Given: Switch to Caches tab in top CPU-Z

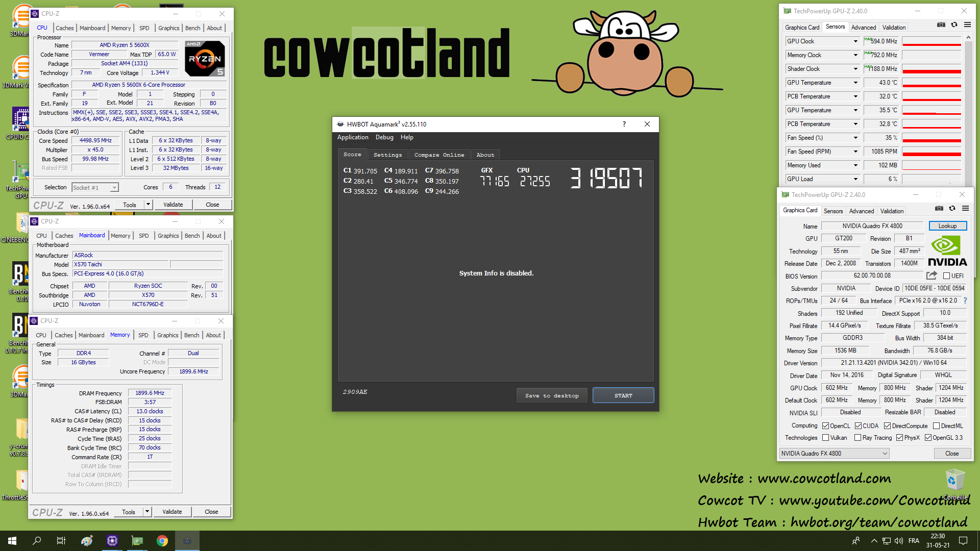Looking at the screenshot, I should tap(65, 28).
